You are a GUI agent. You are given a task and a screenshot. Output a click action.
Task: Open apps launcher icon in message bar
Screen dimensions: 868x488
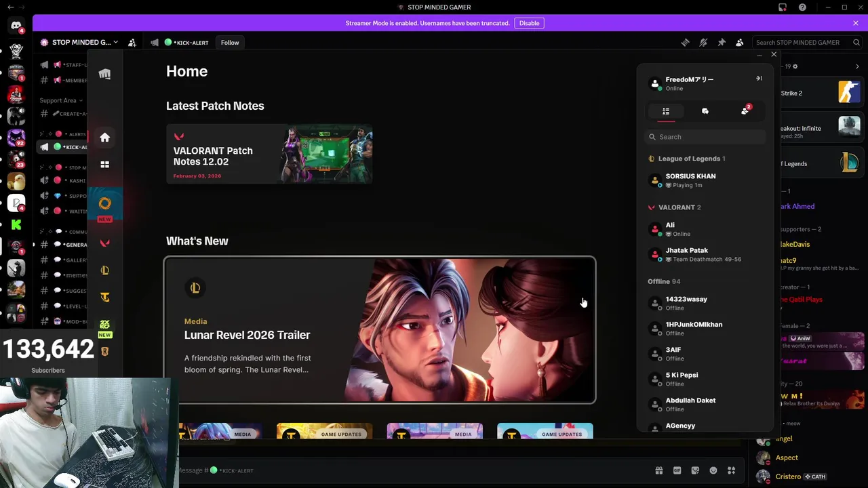click(x=731, y=470)
